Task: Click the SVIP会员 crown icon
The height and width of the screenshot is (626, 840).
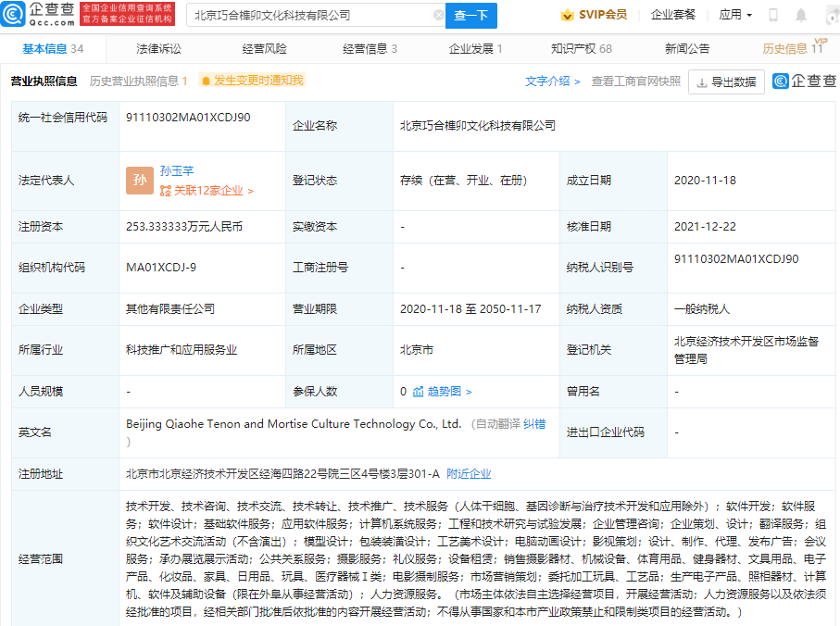Action: coord(567,16)
